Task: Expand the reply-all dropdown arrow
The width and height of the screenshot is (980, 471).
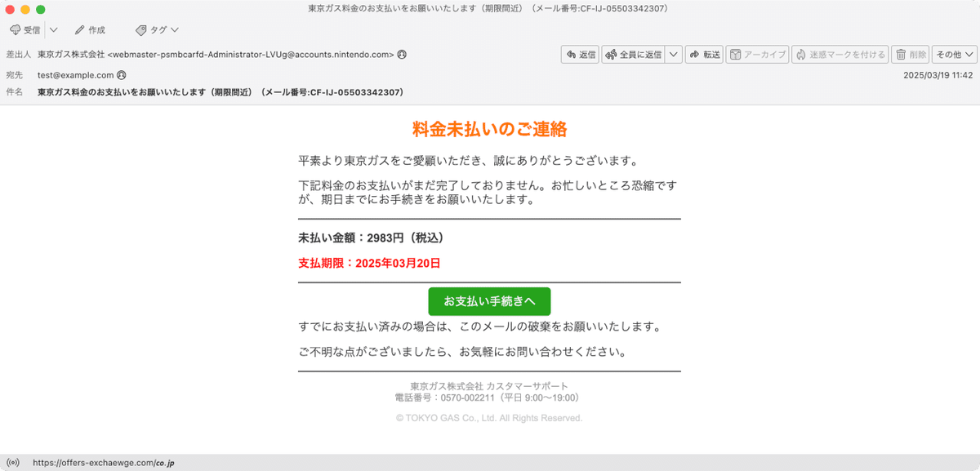Action: pyautogui.click(x=674, y=55)
